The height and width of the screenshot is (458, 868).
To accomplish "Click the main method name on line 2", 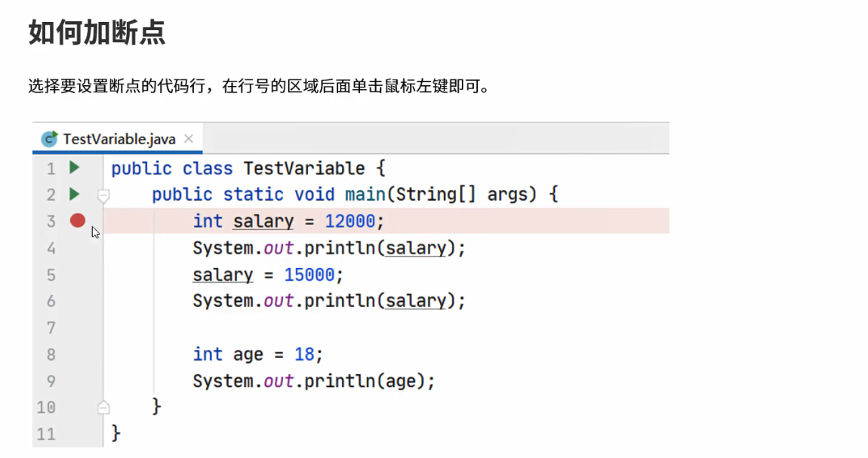I will click(x=365, y=194).
